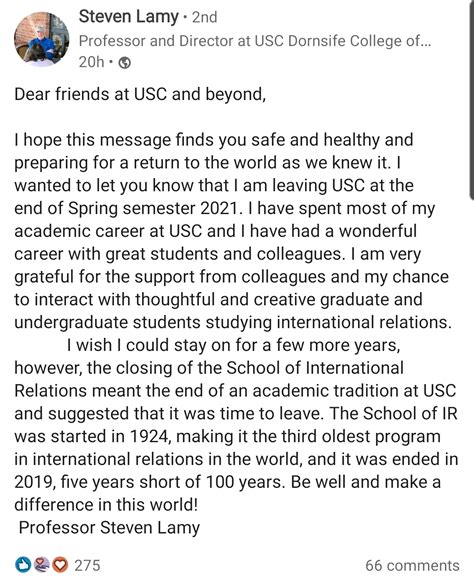Click the 'Professor Steven Lamy' signature line
The width and height of the screenshot is (474, 583).
tap(109, 528)
